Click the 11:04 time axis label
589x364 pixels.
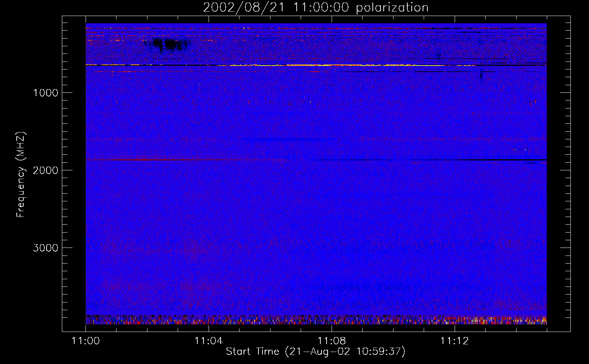coord(209,341)
